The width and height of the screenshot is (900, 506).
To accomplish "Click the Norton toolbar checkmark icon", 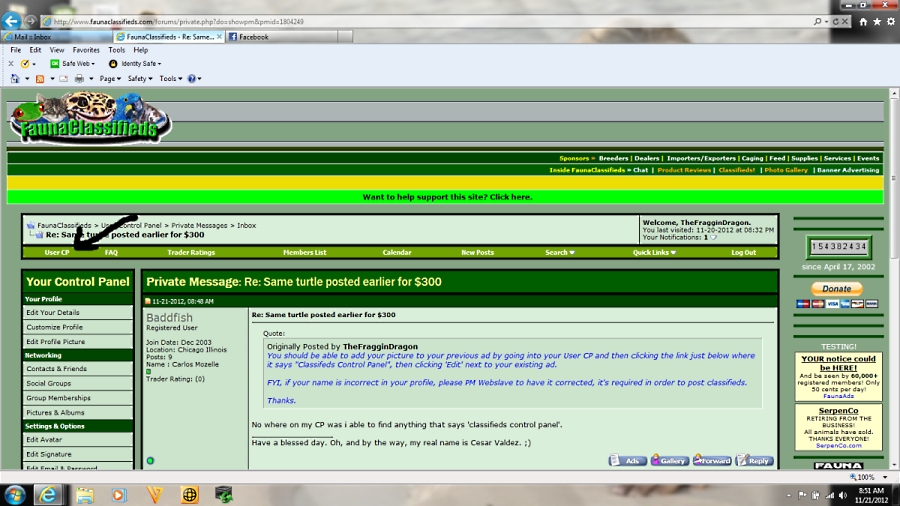I will click(25, 64).
